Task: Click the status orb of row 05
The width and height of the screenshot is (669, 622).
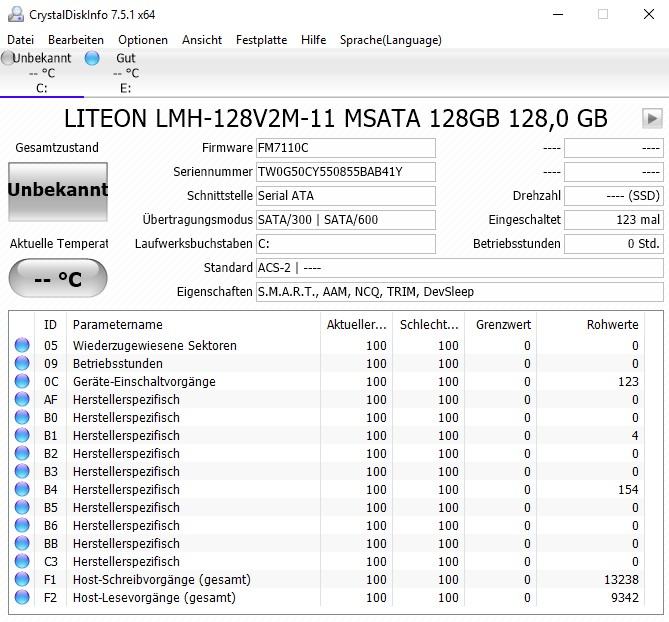Action: [22, 345]
